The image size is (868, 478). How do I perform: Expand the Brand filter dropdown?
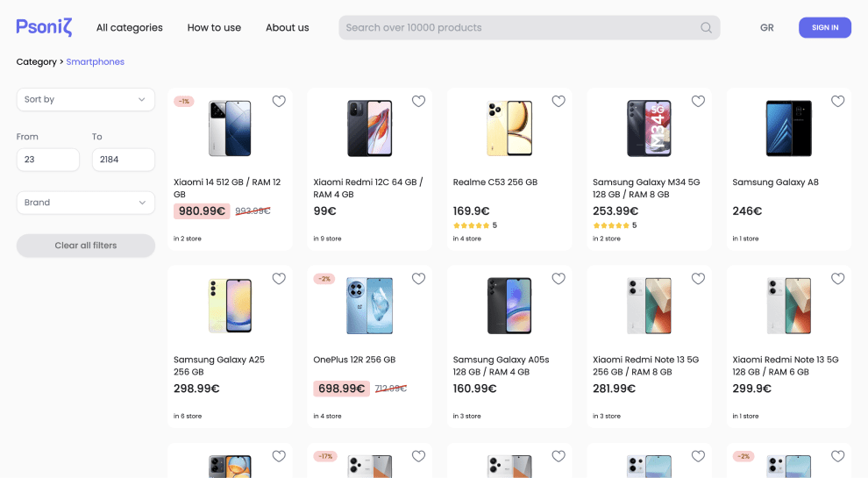point(85,203)
